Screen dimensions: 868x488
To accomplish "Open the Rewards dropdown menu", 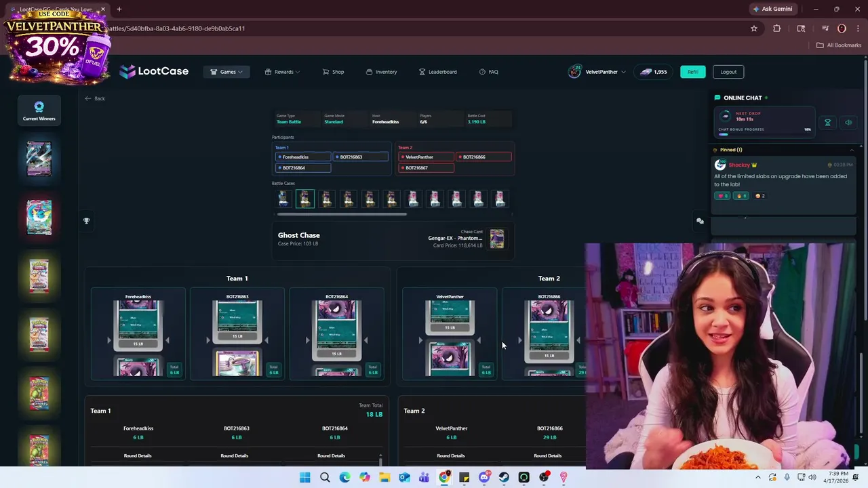I will (x=282, y=72).
